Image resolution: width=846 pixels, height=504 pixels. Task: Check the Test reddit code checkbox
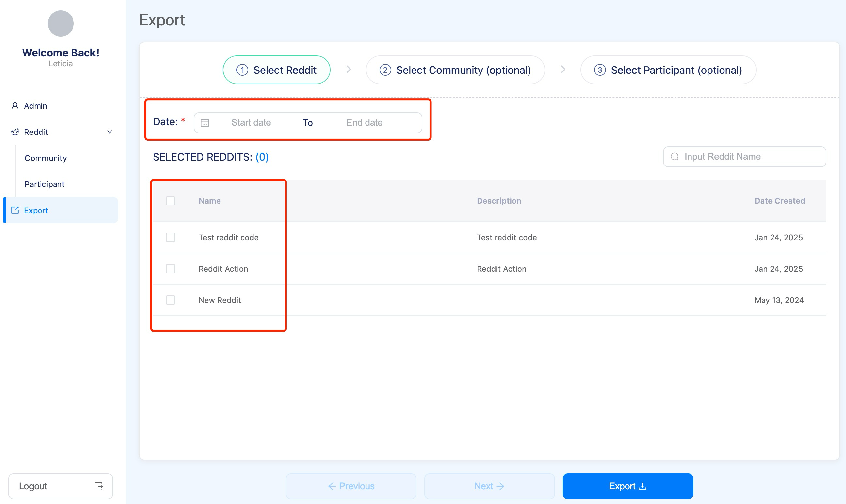171,237
